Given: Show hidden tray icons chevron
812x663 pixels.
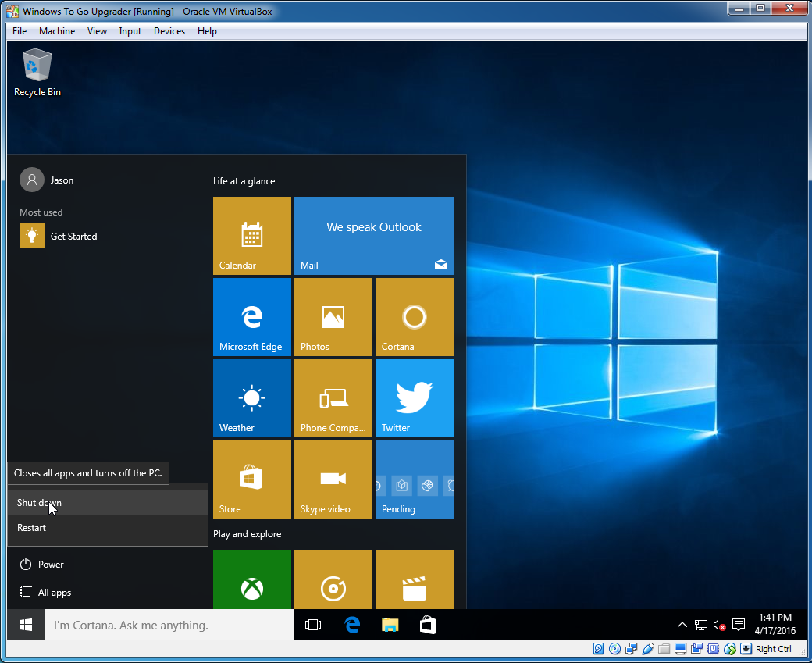Looking at the screenshot, I should tap(682, 626).
